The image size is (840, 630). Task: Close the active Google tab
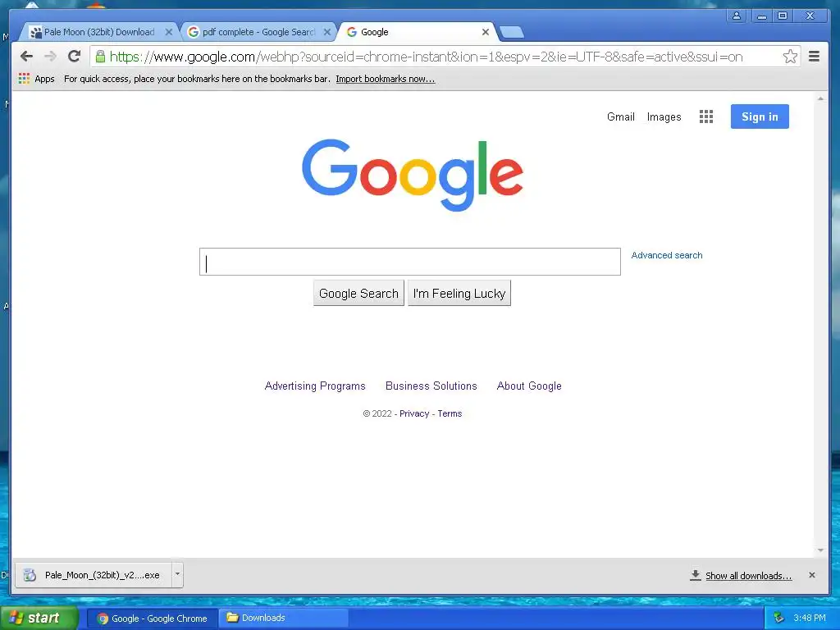[486, 32]
